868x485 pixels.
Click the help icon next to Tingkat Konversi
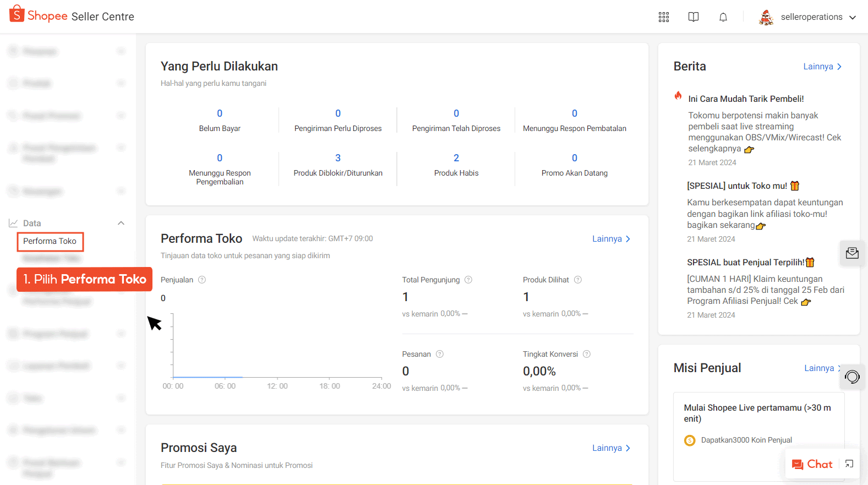pyautogui.click(x=587, y=354)
